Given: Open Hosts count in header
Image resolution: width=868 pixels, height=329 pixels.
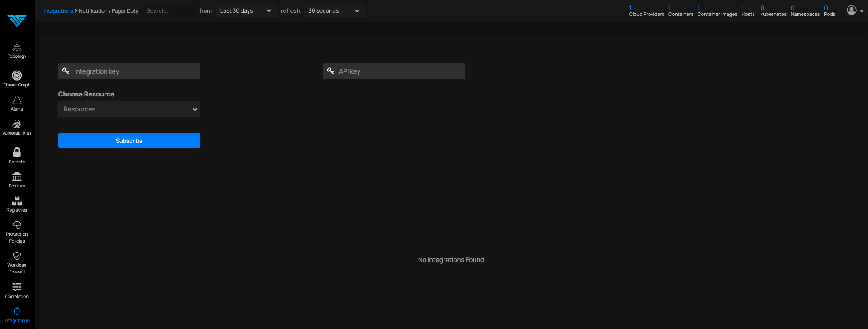Looking at the screenshot, I should pyautogui.click(x=748, y=11).
